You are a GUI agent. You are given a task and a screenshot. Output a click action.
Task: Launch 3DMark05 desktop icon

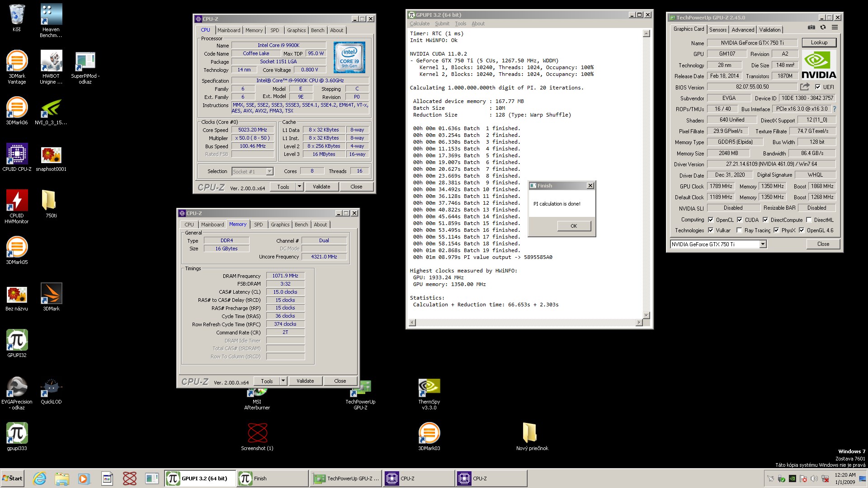17,250
